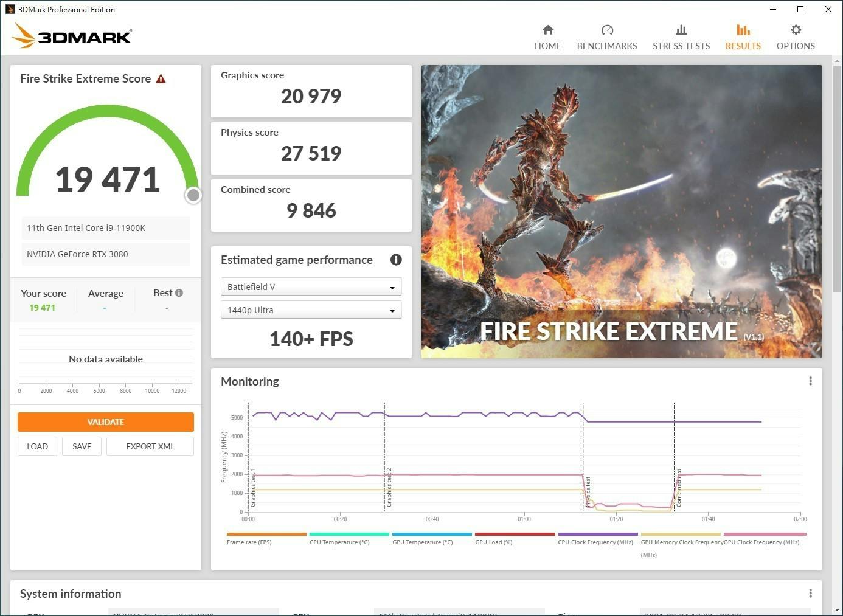Click the Load button
Image resolution: width=843 pixels, height=616 pixels.
(37, 446)
